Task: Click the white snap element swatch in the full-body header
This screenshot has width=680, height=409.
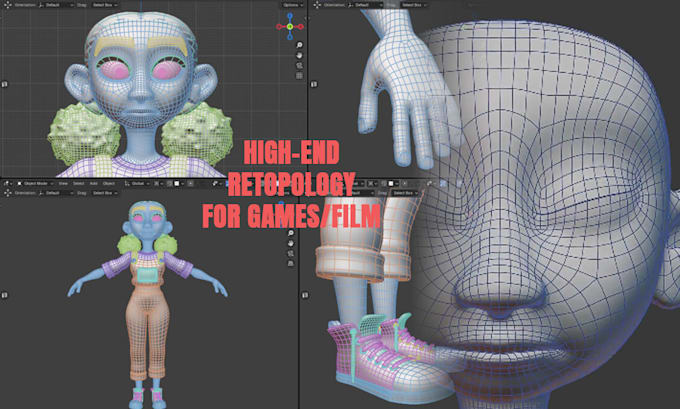Action: pyautogui.click(x=177, y=183)
